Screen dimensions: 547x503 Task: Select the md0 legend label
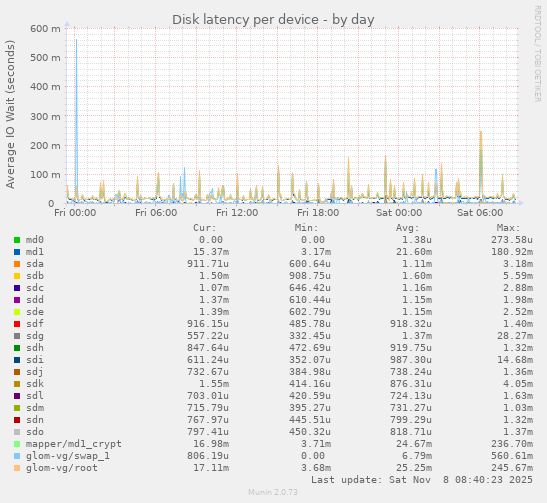35,240
